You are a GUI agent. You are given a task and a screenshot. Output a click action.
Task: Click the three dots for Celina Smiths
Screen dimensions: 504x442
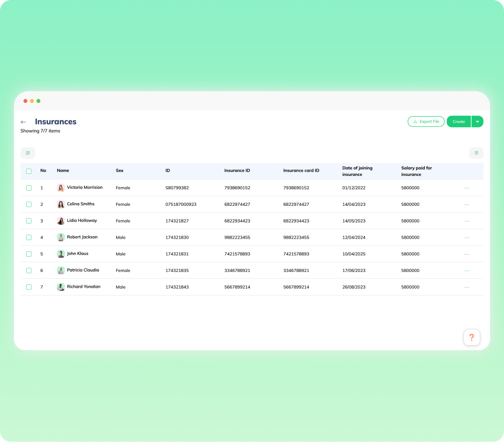click(x=467, y=205)
